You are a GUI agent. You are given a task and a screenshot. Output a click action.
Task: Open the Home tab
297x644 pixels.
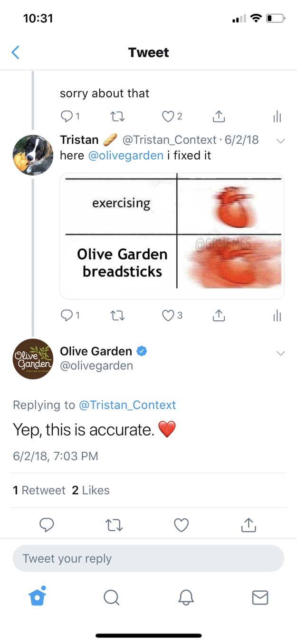point(37,597)
